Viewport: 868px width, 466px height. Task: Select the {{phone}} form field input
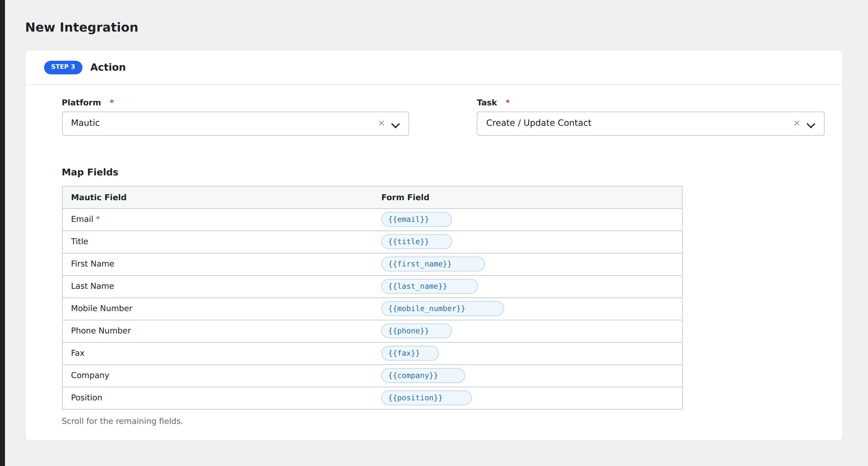pyautogui.click(x=416, y=331)
